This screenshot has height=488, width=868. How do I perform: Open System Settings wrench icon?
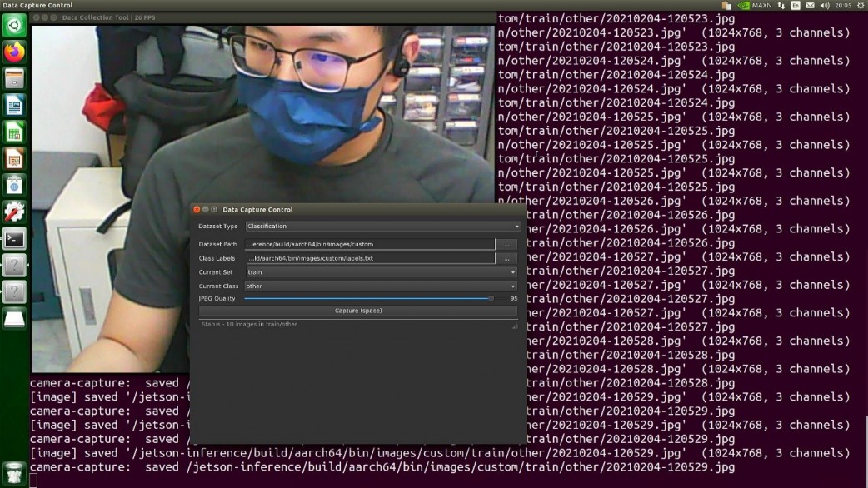point(14,212)
